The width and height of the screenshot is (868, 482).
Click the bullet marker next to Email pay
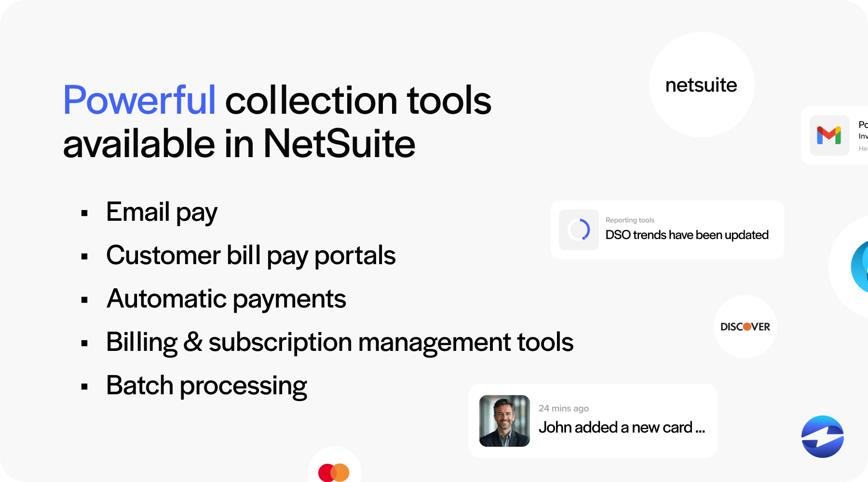85,213
